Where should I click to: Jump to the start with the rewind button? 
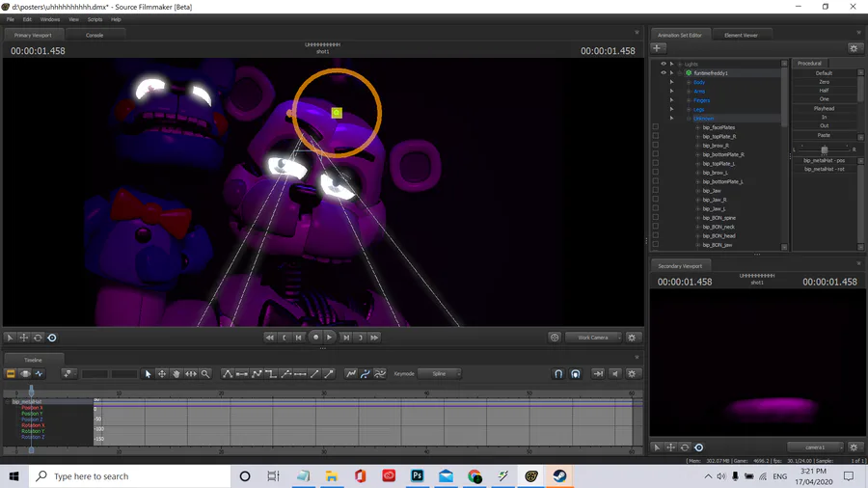tap(270, 338)
